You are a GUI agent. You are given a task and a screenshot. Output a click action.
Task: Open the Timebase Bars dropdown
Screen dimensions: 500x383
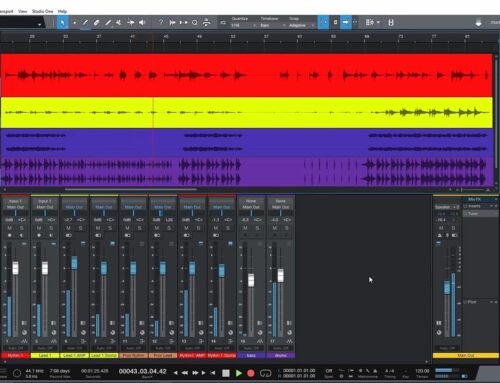pyautogui.click(x=273, y=25)
